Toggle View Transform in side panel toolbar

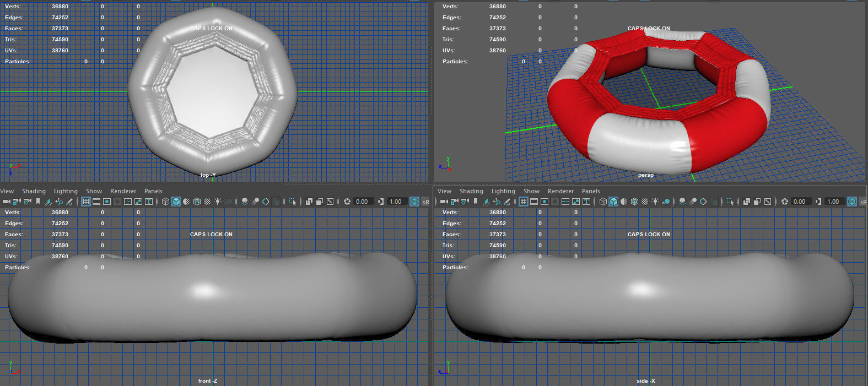point(851,202)
